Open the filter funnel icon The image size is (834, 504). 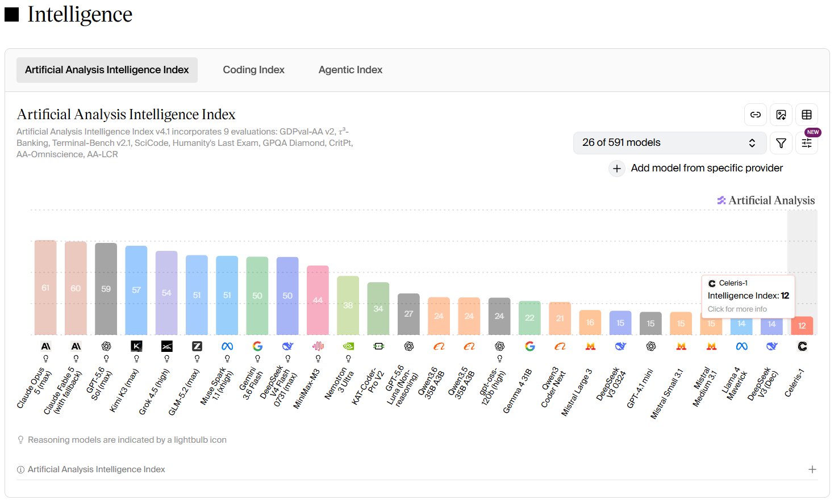click(781, 143)
